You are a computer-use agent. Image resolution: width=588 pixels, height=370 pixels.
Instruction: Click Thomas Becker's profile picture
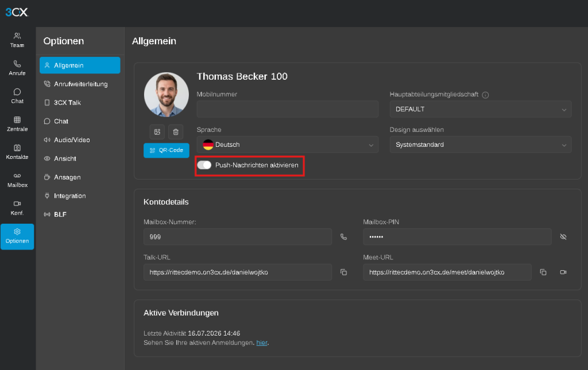[x=167, y=95]
